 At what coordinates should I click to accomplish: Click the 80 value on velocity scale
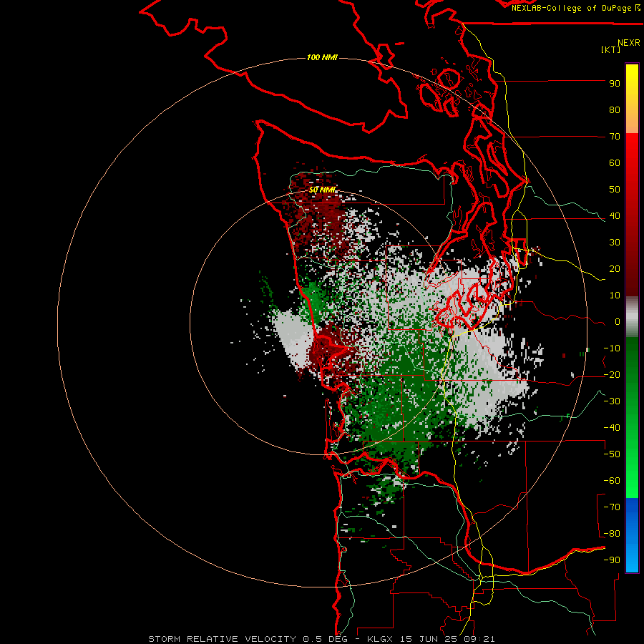615,110
